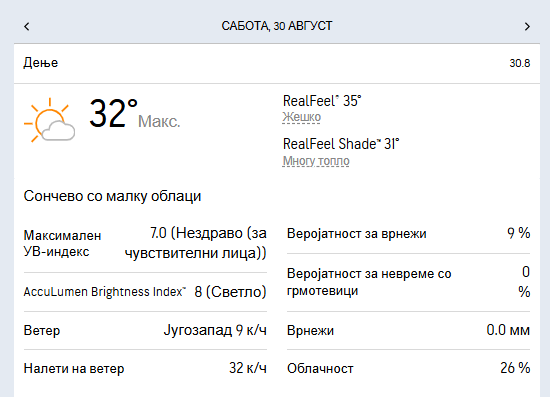The image size is (550, 397).
Task: Select the Врнежи 0.0 мм row
Action: coord(408,330)
